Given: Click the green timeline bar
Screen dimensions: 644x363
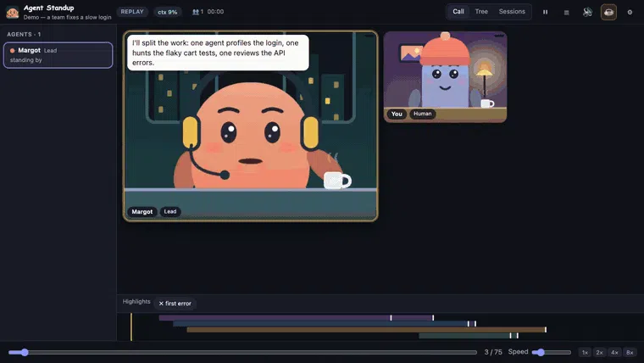Looking at the screenshot, I should click(469, 336).
